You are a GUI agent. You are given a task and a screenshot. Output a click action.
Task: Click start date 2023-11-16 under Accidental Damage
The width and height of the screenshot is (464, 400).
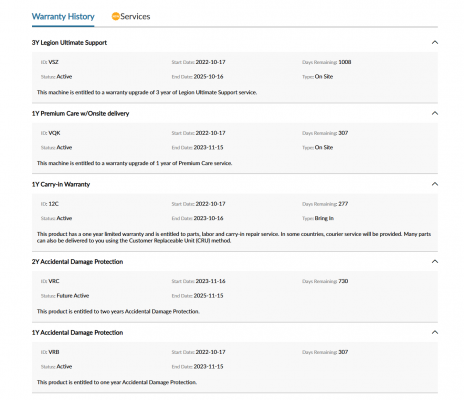point(210,281)
